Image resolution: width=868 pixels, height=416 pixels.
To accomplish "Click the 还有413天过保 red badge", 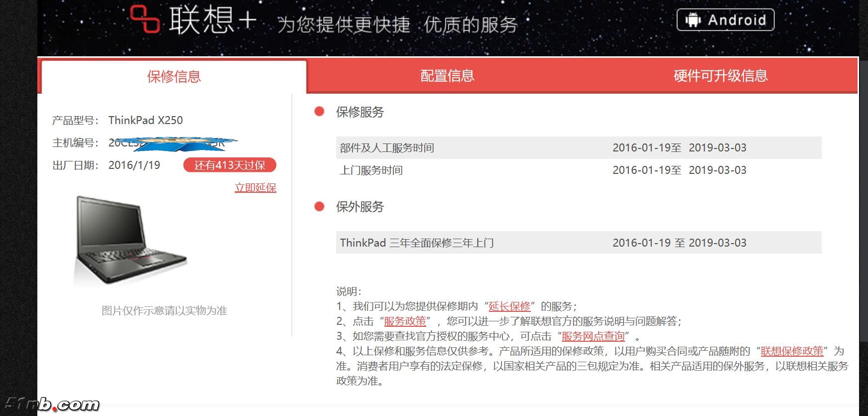I will 230,165.
